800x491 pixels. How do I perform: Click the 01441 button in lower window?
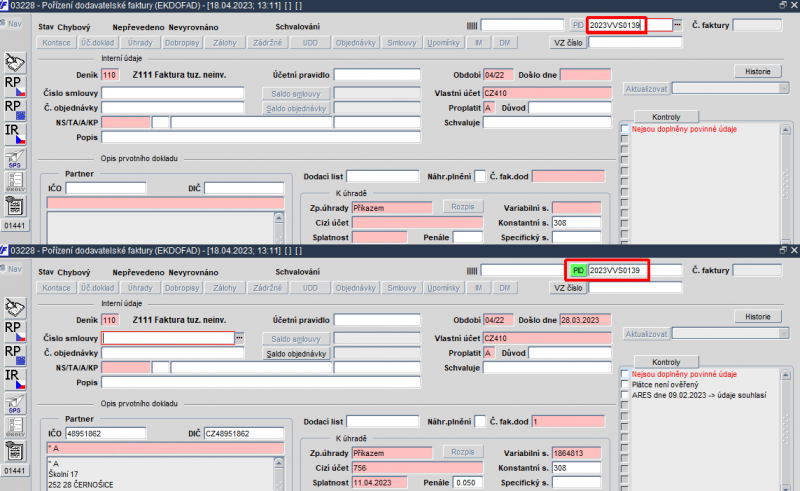[x=15, y=471]
